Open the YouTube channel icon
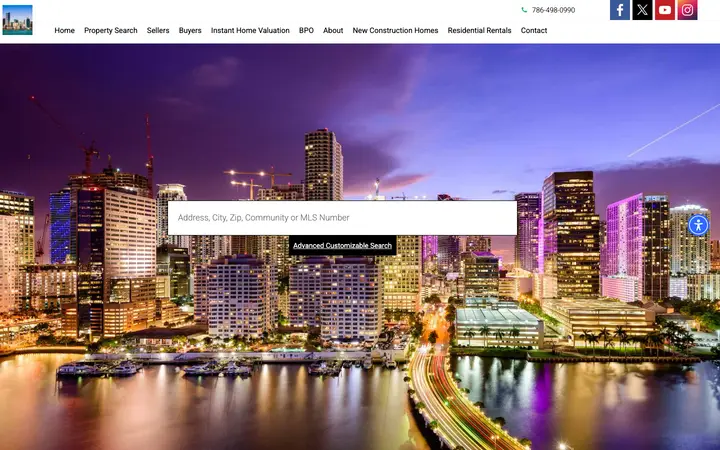Image resolution: width=720 pixels, height=450 pixels. click(664, 10)
